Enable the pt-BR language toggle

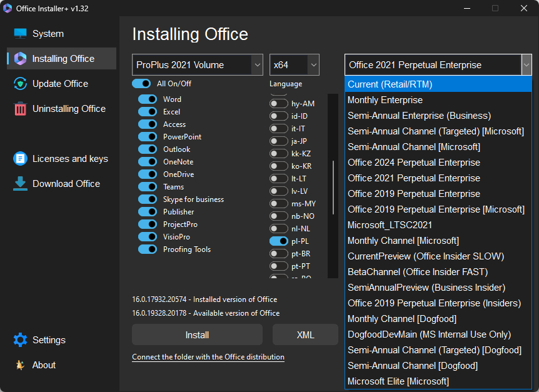point(279,254)
